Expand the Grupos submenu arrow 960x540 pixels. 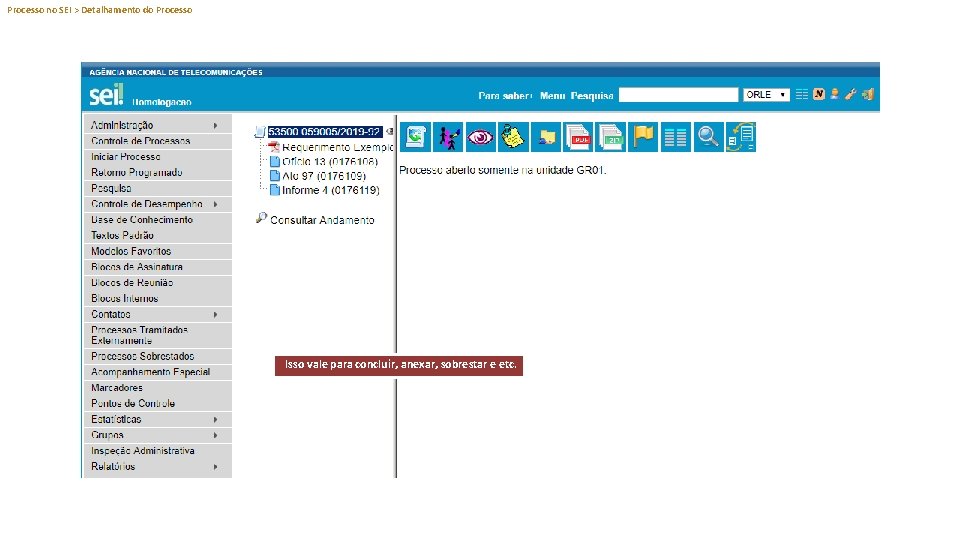click(216, 435)
